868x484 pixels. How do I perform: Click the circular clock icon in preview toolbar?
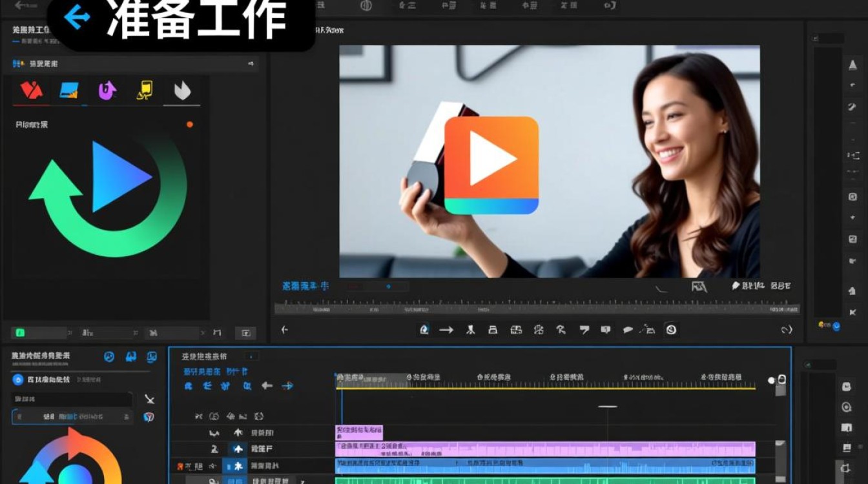coord(671,330)
